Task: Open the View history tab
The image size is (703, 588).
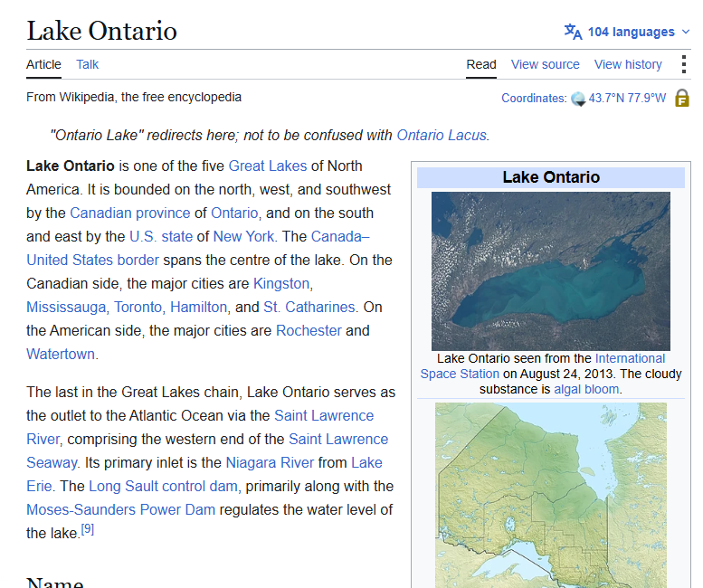Action: point(628,64)
